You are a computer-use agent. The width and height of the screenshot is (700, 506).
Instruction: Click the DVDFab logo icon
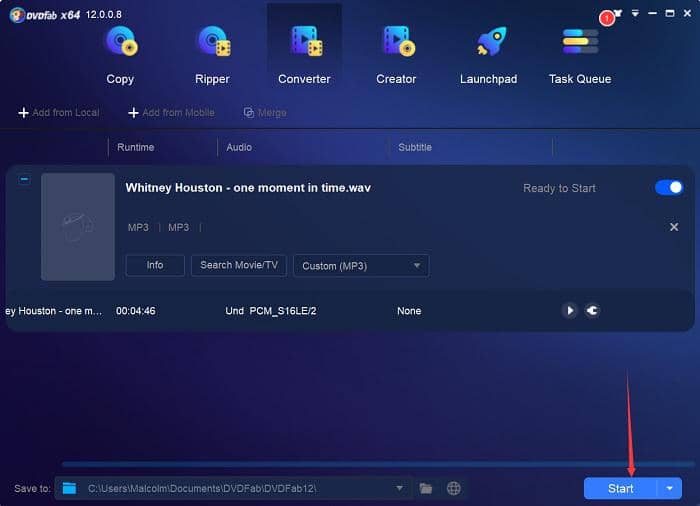[x=17, y=15]
